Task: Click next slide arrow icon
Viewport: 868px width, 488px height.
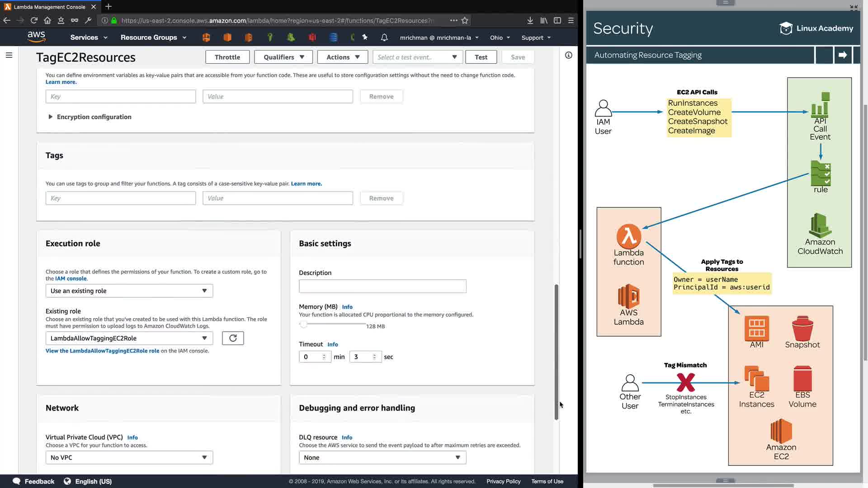Action: point(843,55)
